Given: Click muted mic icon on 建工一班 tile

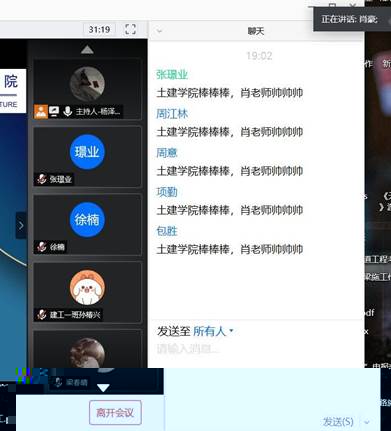Looking at the screenshot, I should click(42, 314).
